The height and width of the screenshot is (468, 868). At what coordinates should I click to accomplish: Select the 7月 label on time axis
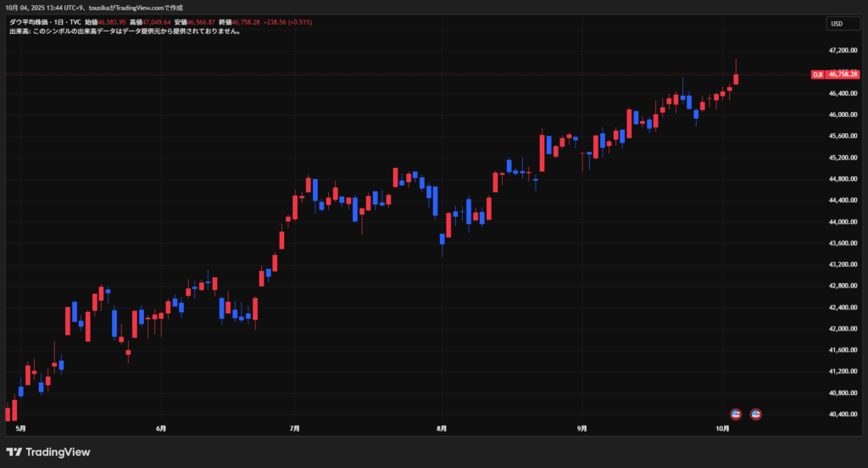click(x=294, y=430)
